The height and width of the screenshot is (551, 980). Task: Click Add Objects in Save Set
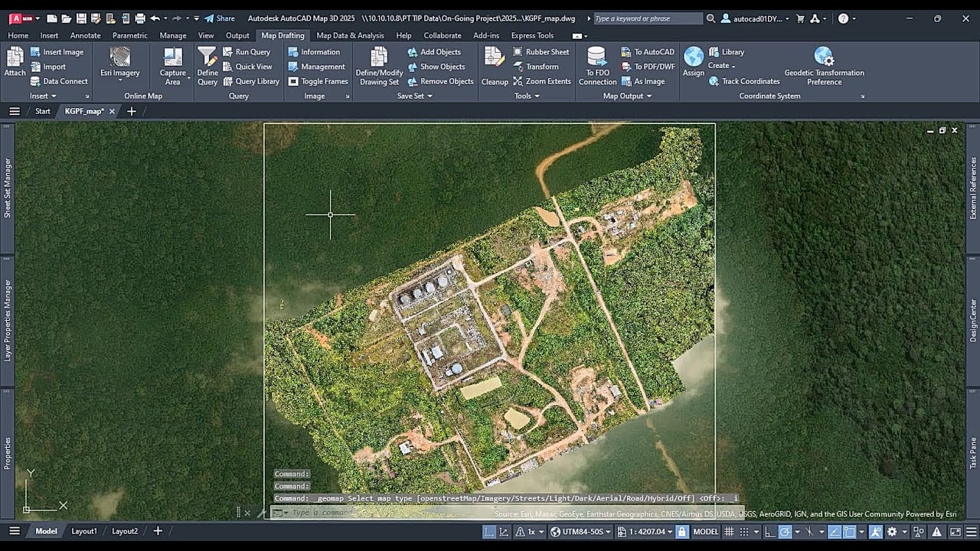coord(434,52)
